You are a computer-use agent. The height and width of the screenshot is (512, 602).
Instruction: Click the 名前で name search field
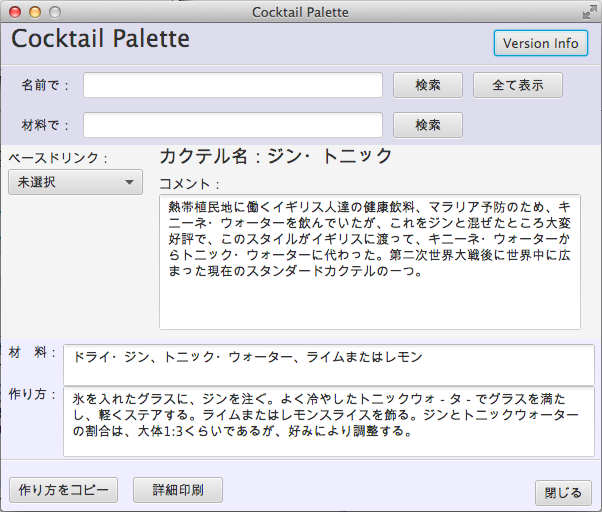[232, 85]
